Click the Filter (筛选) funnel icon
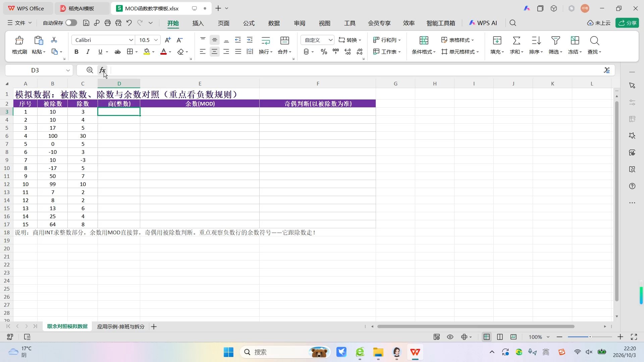This screenshot has width=644, height=362. [x=555, y=41]
